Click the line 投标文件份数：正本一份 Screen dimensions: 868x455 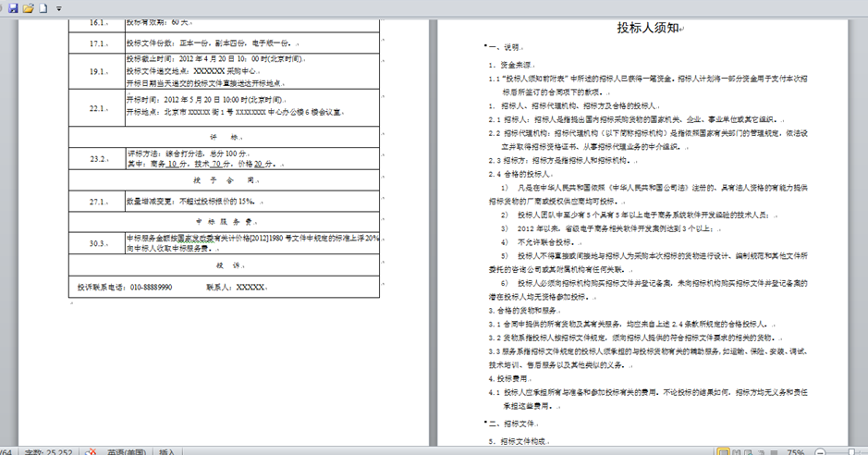click(x=213, y=43)
